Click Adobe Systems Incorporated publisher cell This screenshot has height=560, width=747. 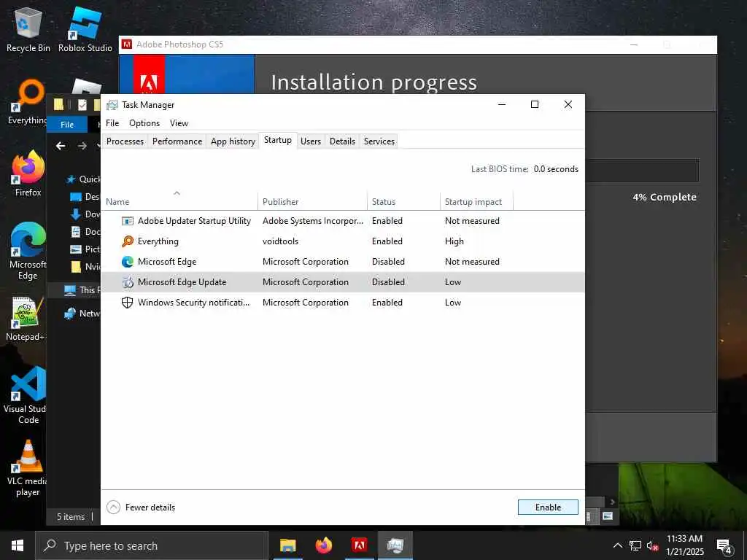tap(312, 221)
